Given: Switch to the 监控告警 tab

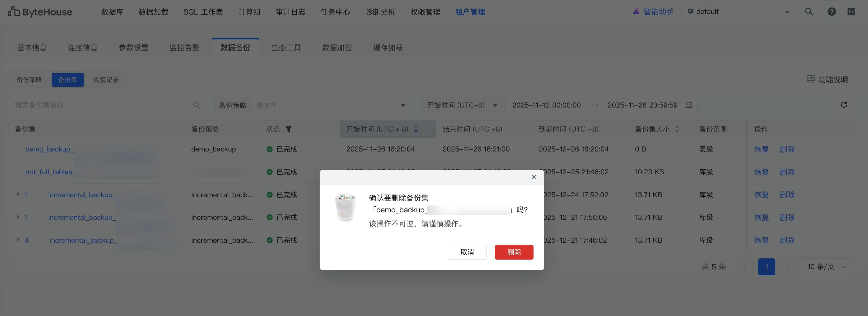Looking at the screenshot, I should (184, 48).
